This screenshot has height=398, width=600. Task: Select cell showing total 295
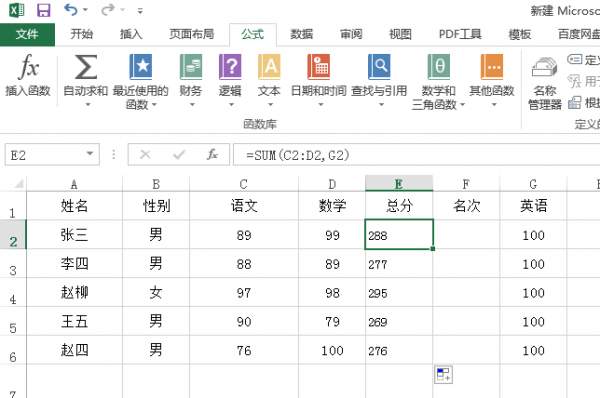click(399, 292)
